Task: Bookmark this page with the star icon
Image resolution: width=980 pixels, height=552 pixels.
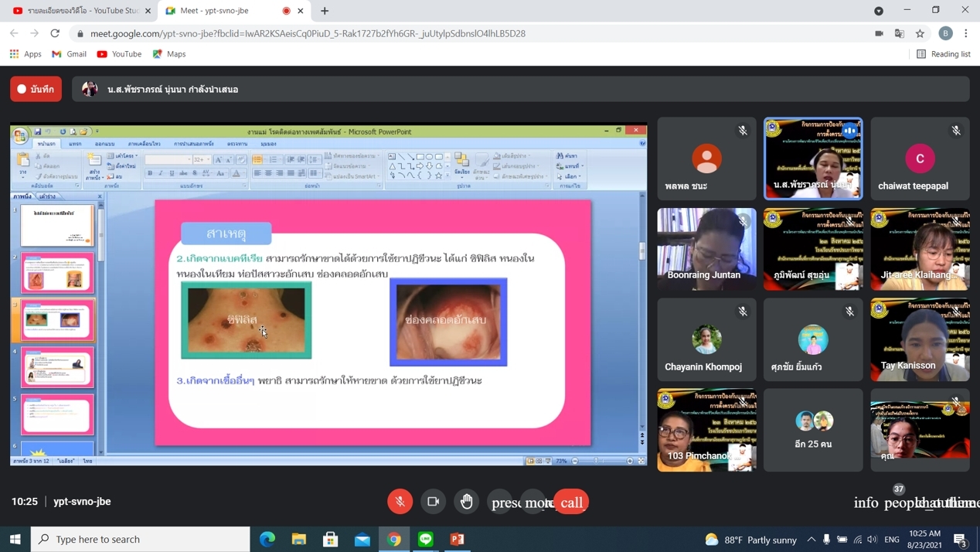Action: tap(920, 33)
